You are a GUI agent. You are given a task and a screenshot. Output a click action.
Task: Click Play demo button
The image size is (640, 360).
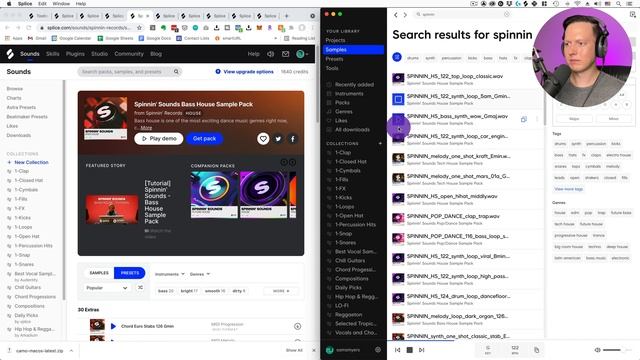pos(159,139)
